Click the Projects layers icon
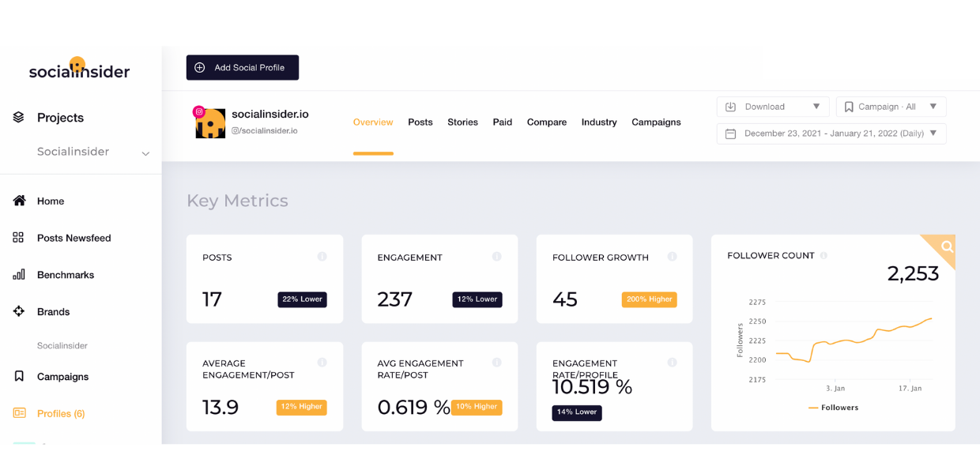 pos(19,117)
